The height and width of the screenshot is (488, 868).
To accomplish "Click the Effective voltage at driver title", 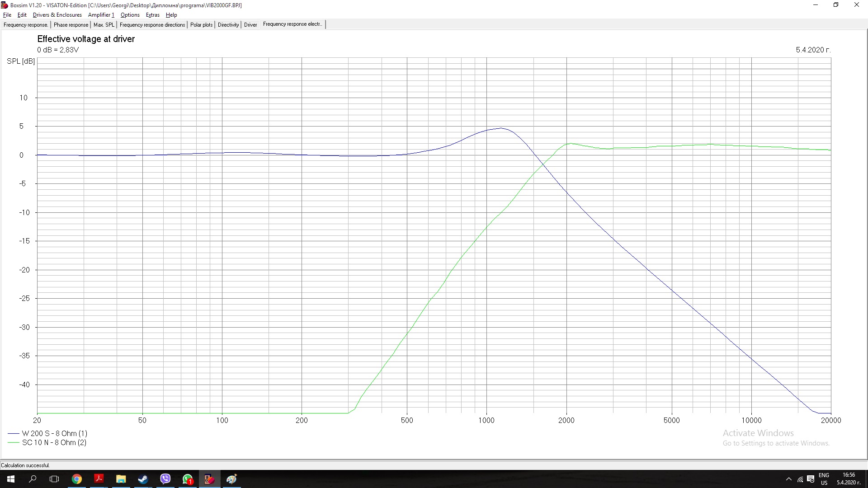I will (86, 39).
